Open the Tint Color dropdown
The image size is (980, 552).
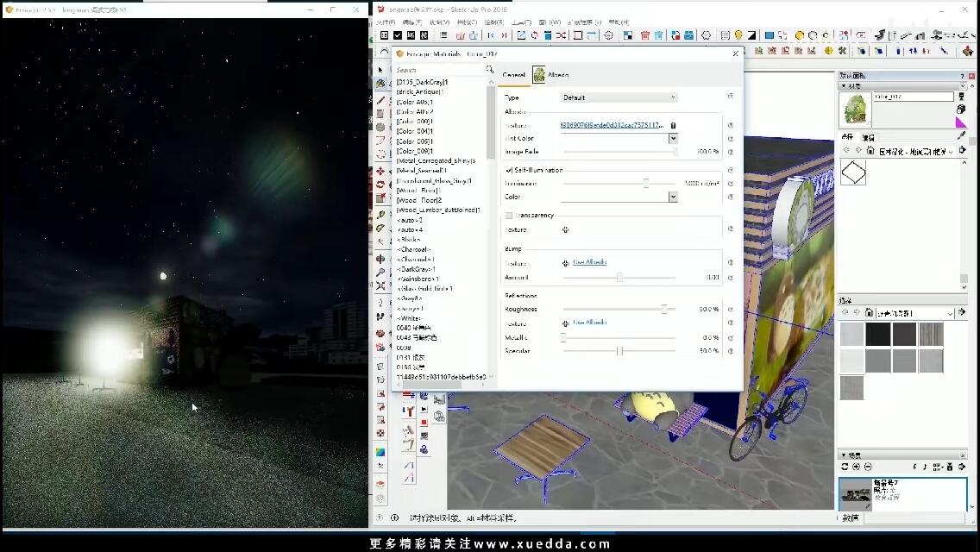point(673,138)
